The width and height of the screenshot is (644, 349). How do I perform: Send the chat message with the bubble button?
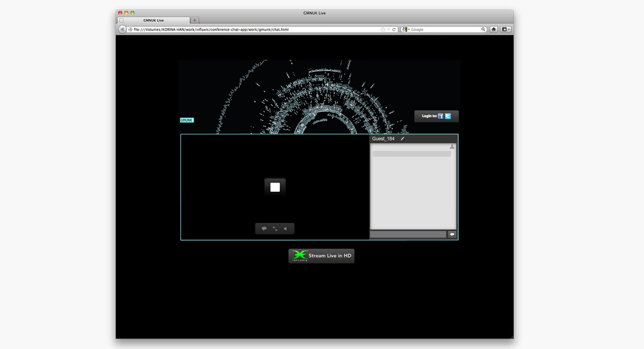[452, 234]
